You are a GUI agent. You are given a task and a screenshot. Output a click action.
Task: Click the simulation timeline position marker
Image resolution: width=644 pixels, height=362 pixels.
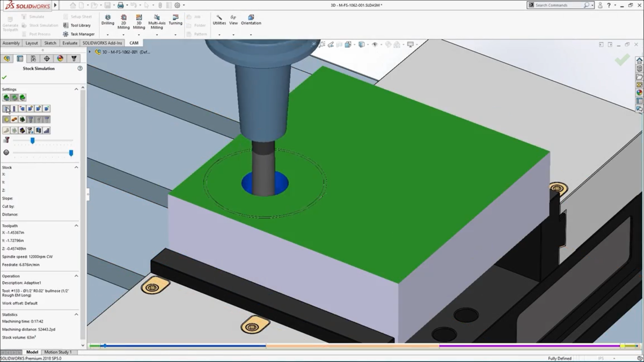tap(105, 346)
